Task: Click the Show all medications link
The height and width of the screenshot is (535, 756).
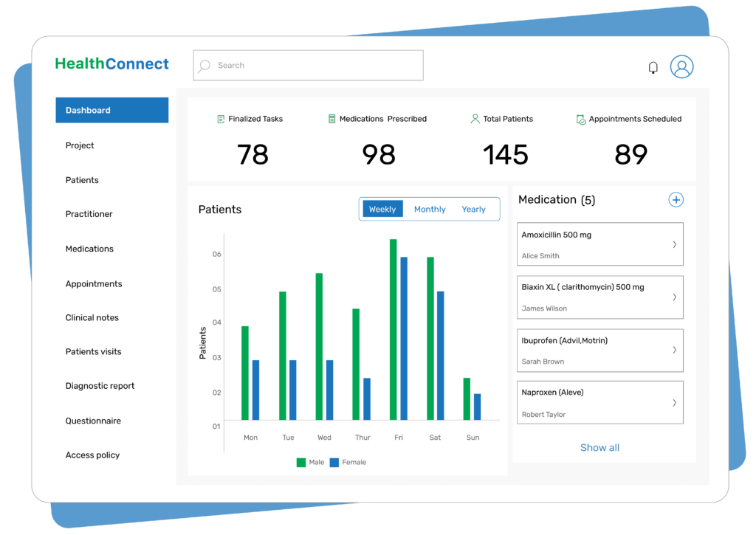Action: pyautogui.click(x=599, y=447)
